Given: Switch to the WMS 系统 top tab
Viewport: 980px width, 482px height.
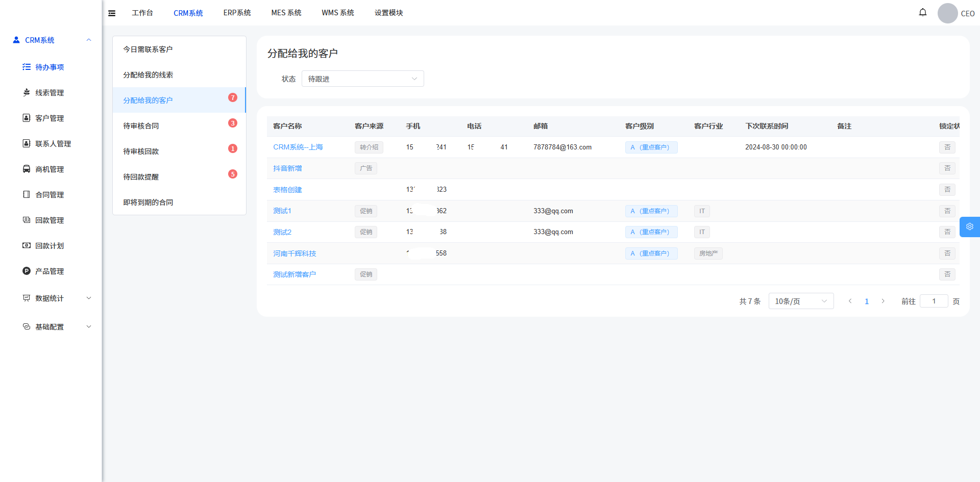Looking at the screenshot, I should (x=337, y=13).
